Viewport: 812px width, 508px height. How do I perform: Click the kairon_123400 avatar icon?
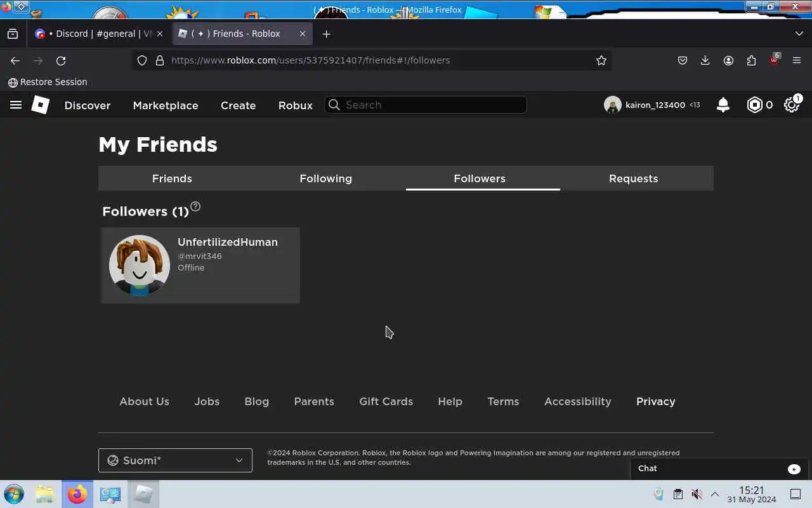click(x=612, y=105)
